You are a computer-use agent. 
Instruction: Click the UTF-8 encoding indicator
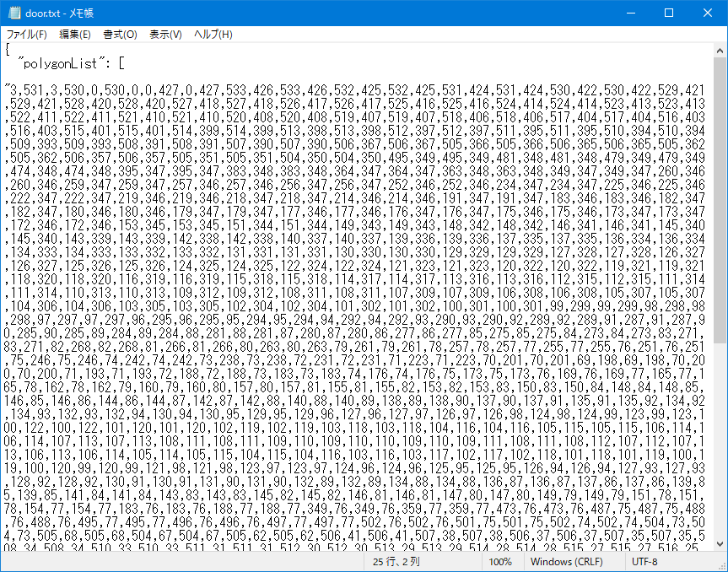tap(647, 562)
